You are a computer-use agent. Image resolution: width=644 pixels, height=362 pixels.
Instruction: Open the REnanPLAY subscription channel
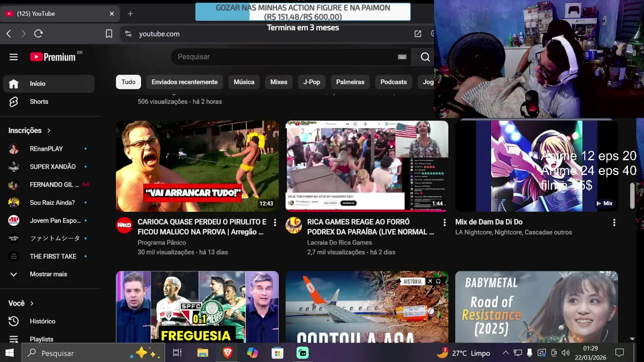[x=48, y=149]
